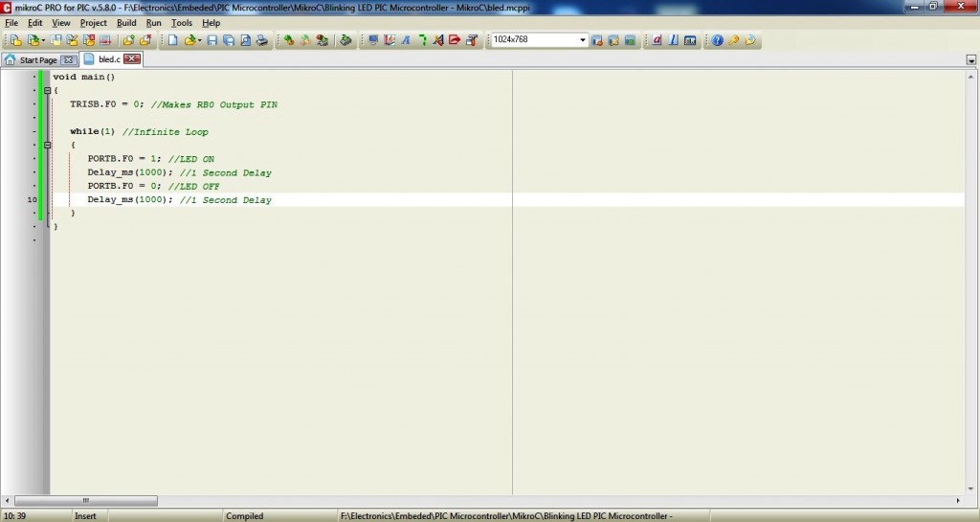Click the New Project toolbar icon
980x522 pixels.
tap(15, 40)
